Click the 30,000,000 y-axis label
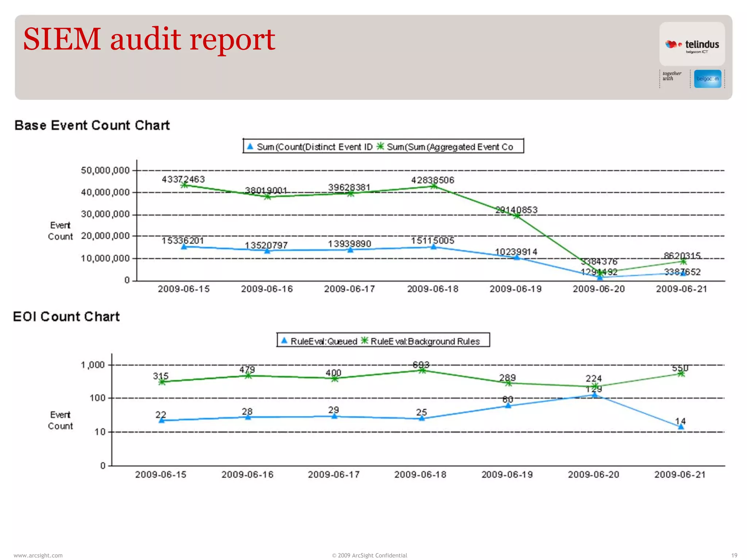The width and height of the screenshot is (747, 560). pos(105,214)
